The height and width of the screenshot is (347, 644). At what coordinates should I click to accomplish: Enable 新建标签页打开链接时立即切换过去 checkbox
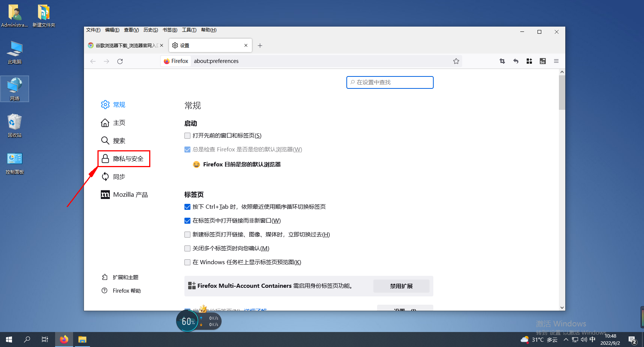coord(187,235)
